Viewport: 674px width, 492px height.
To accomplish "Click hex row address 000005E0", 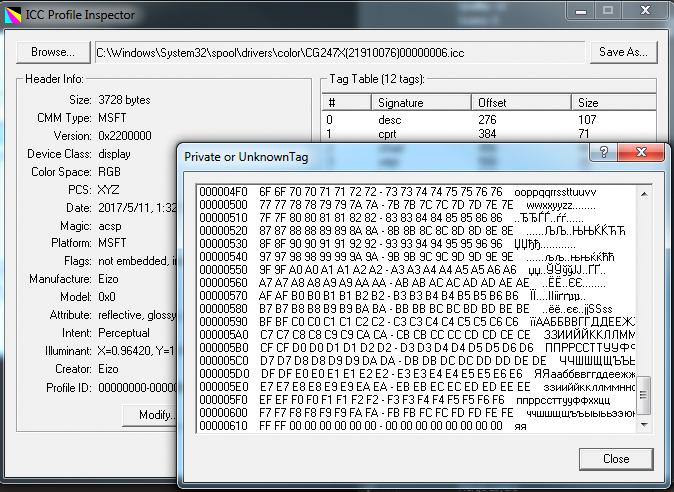I will tap(224, 387).
